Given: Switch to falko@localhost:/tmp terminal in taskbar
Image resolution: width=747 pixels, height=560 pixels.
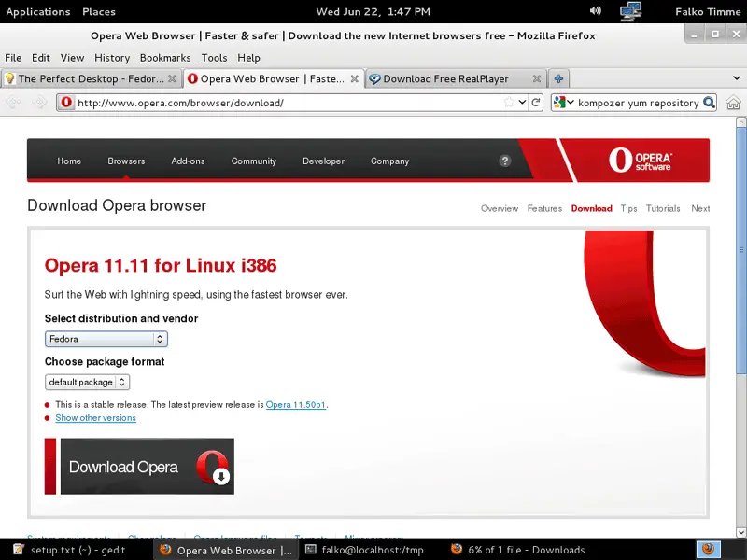Looking at the screenshot, I should coord(364,550).
